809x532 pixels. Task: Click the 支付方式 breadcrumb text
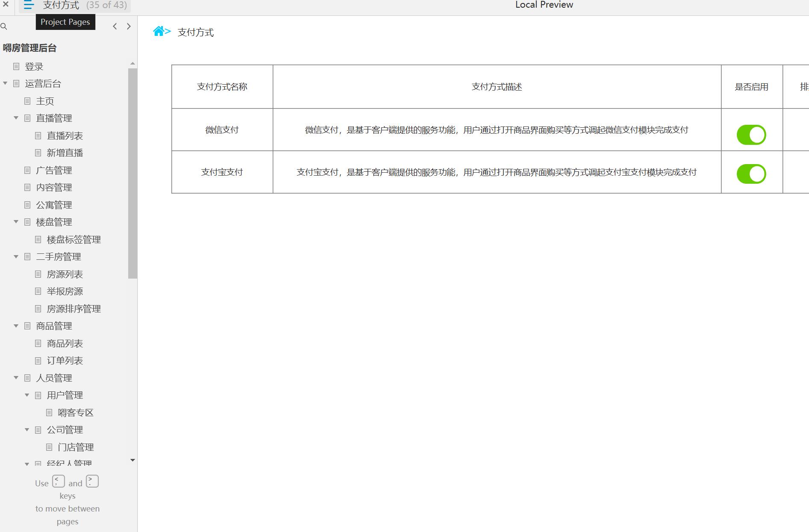[195, 32]
